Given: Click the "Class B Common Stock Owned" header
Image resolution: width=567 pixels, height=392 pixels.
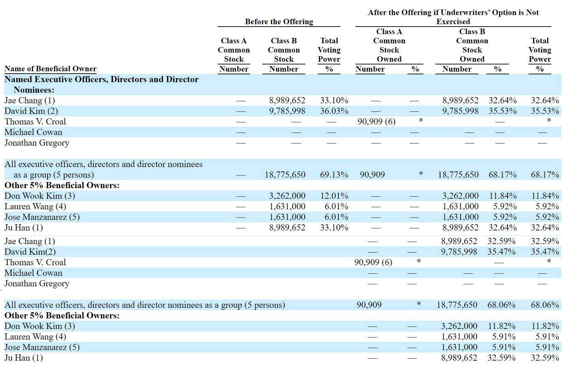Looking at the screenshot, I should [x=472, y=45].
